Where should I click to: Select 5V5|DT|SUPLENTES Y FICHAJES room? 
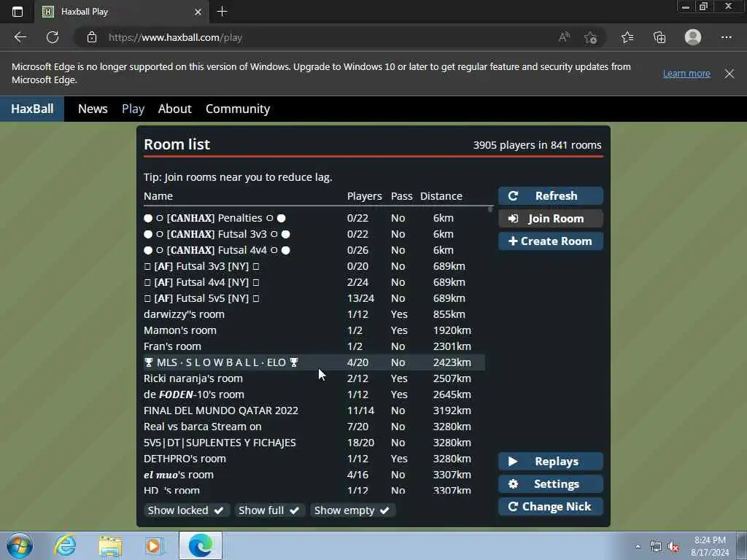pos(314,443)
